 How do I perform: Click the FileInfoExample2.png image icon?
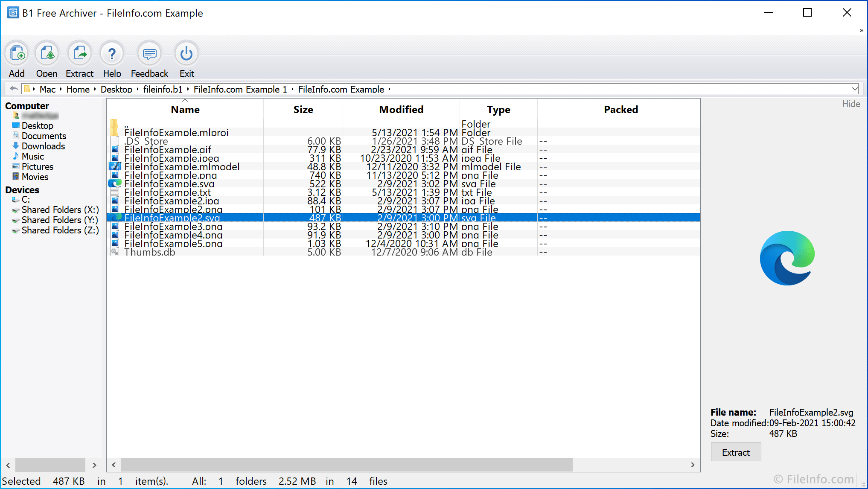click(114, 210)
